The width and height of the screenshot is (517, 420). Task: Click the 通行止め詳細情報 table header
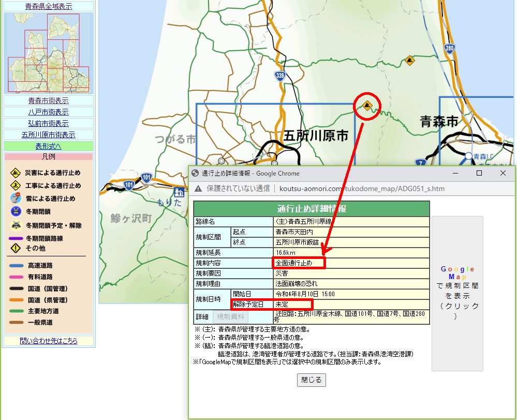pos(312,209)
